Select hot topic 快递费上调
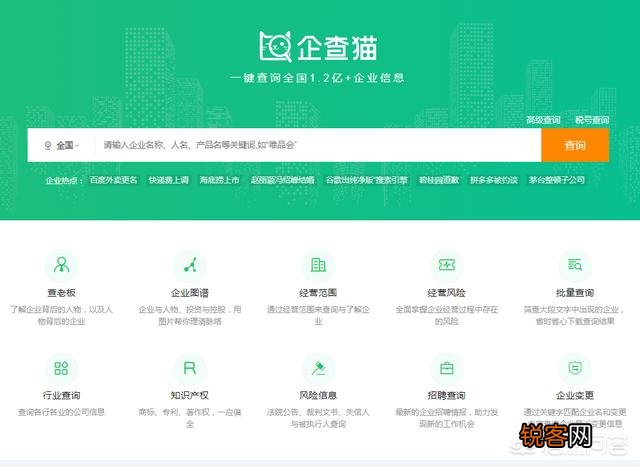The image size is (640, 467). click(x=169, y=180)
